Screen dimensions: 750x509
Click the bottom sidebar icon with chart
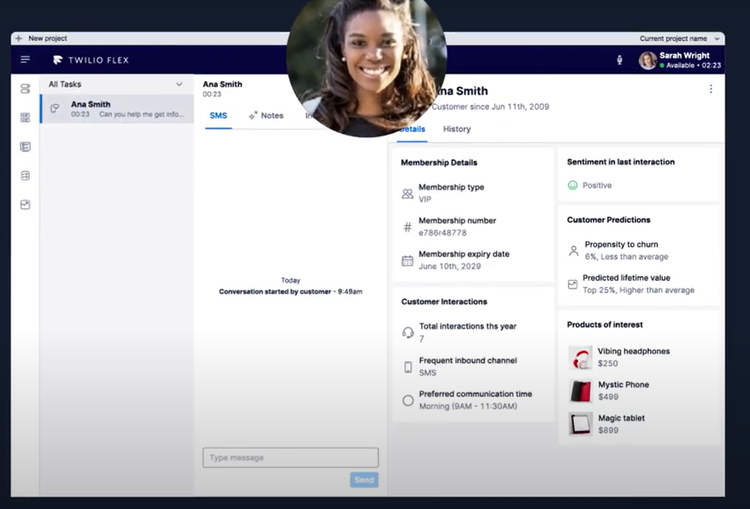(25, 205)
